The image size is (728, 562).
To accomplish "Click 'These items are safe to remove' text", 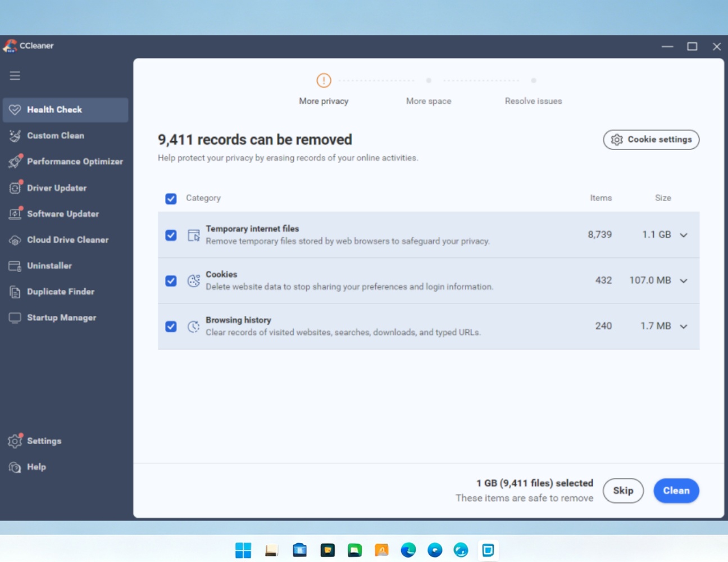I will click(524, 498).
